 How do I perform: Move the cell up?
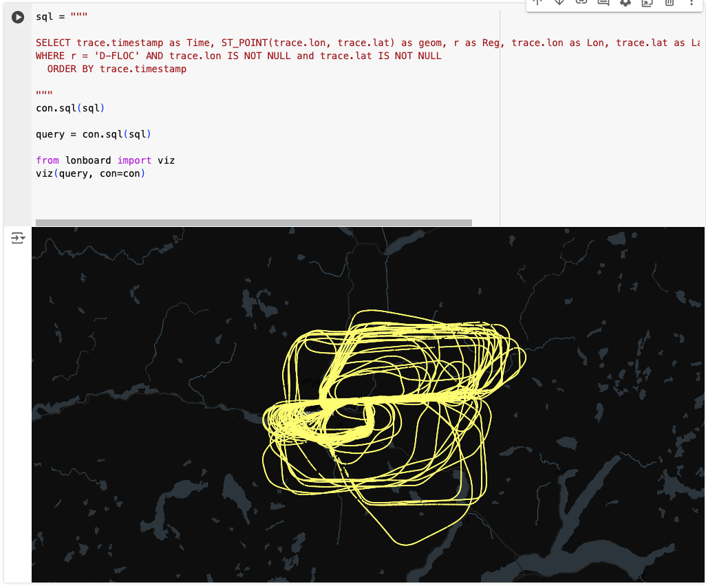pos(537,3)
